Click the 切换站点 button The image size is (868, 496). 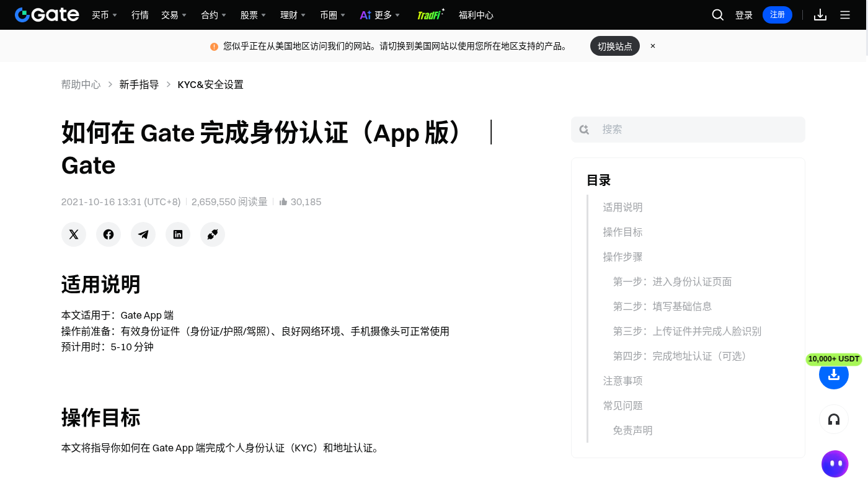point(615,46)
